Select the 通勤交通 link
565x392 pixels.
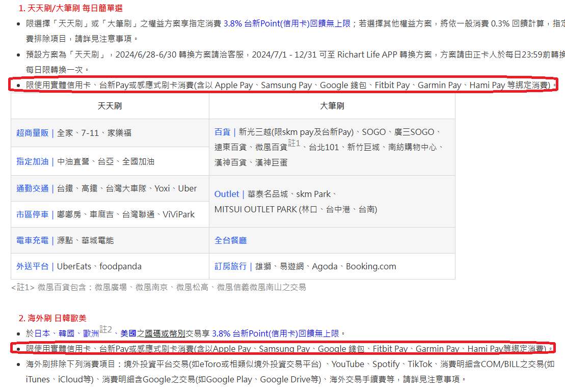point(32,188)
